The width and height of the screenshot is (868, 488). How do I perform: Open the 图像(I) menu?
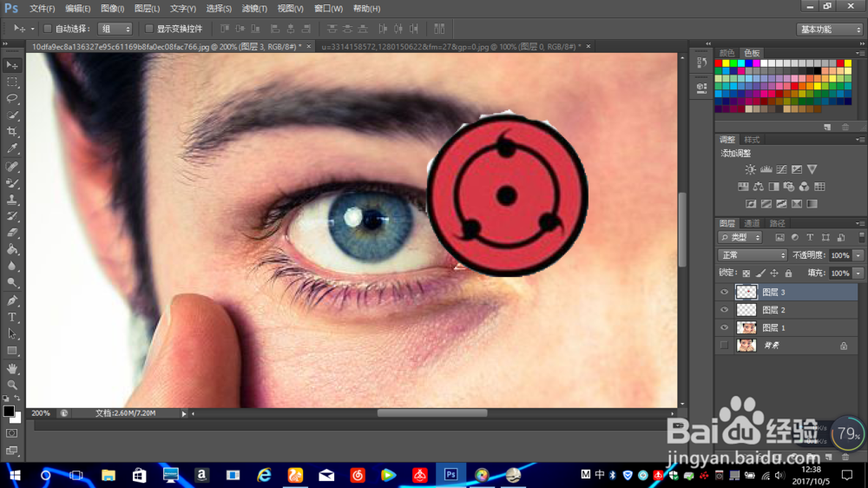112,9
